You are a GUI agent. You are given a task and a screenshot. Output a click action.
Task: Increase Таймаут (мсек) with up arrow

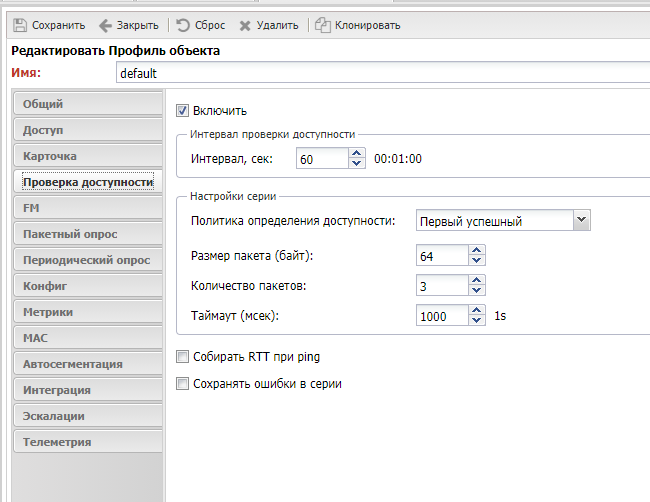(x=477, y=310)
